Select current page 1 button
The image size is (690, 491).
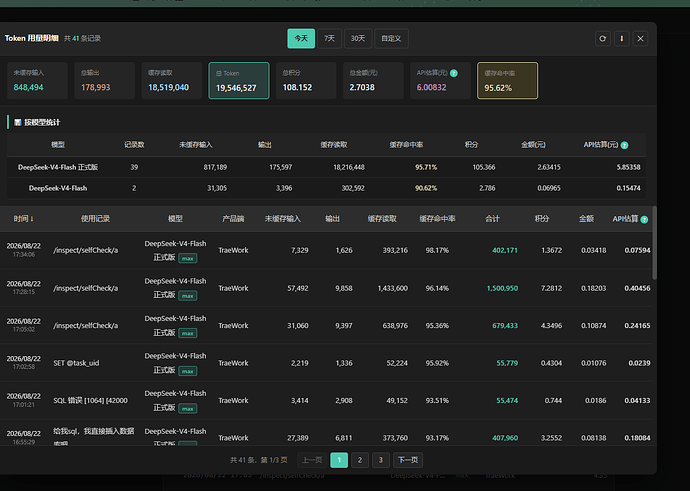click(339, 460)
